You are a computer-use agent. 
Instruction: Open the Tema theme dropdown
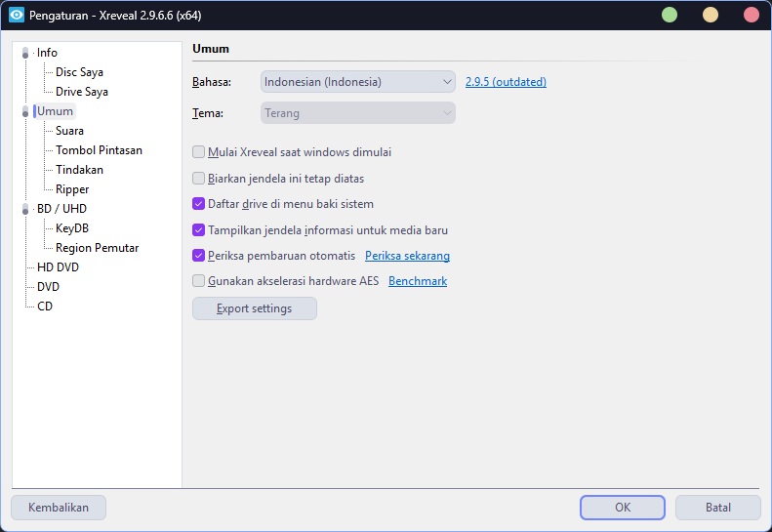[358, 113]
